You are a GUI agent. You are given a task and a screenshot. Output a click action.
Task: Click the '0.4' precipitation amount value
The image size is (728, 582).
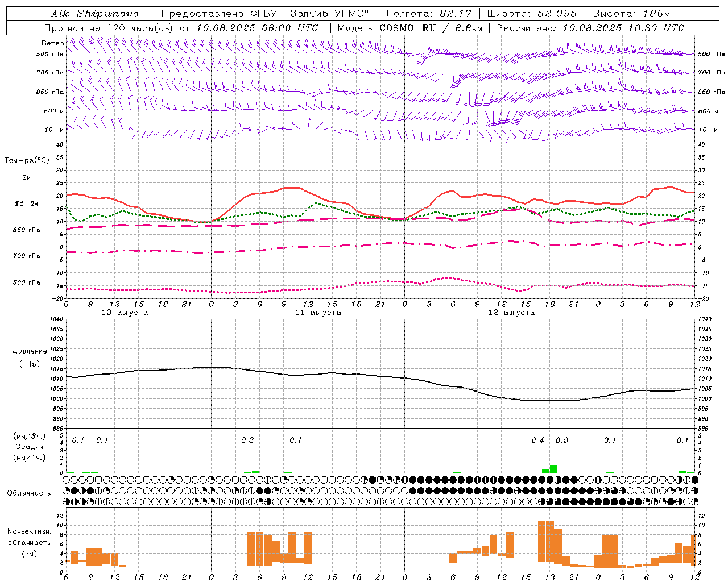click(537, 440)
